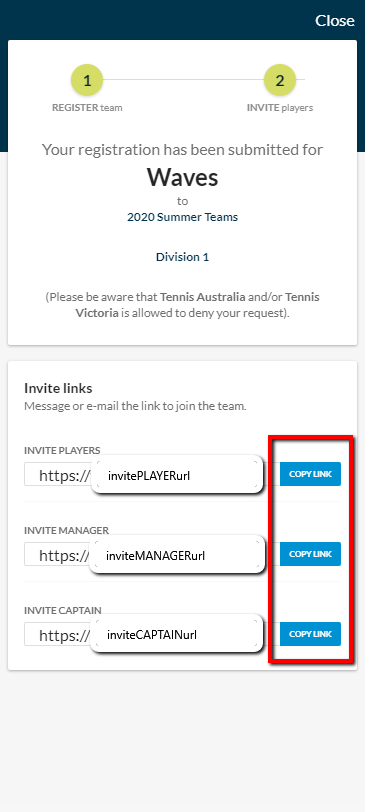365x812 pixels.
Task: Open the Division 1 link
Action: (x=183, y=257)
